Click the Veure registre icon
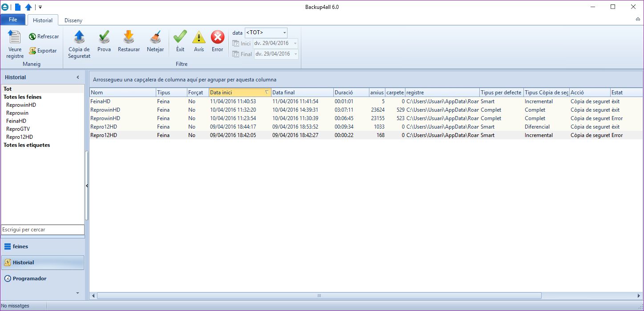644x311 pixels. click(x=15, y=38)
